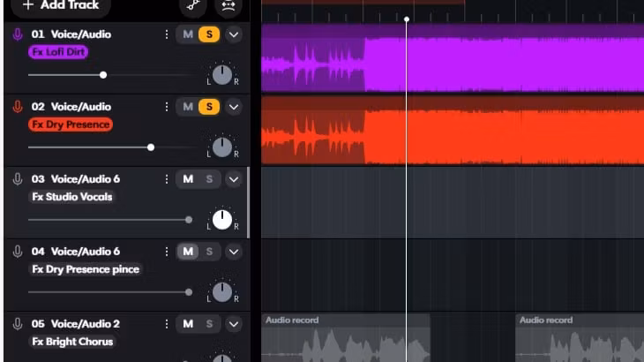
Task: Expand track 04 chevron dropdown
Action: (234, 252)
